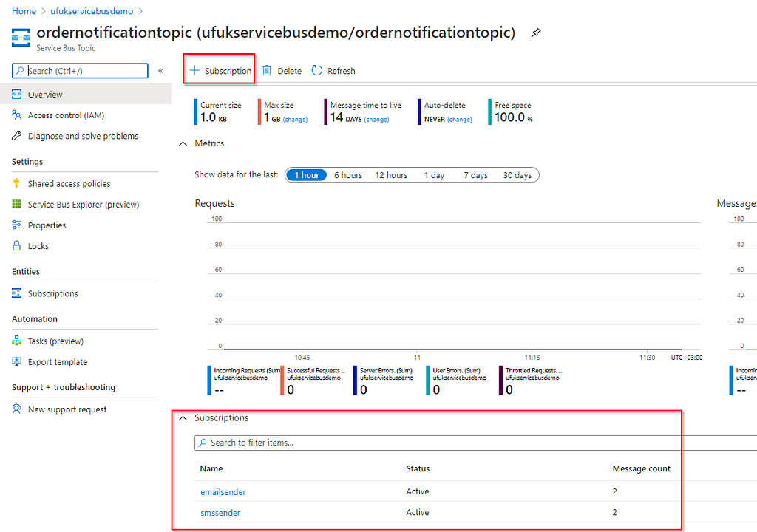Image resolution: width=757 pixels, height=532 pixels.
Task: Pin the ordernotificationtopic blade
Action: [x=536, y=33]
